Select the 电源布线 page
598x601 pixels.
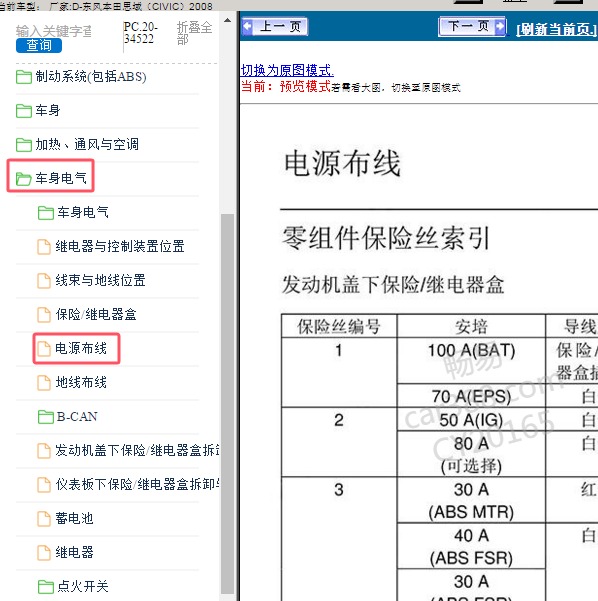click(x=81, y=348)
